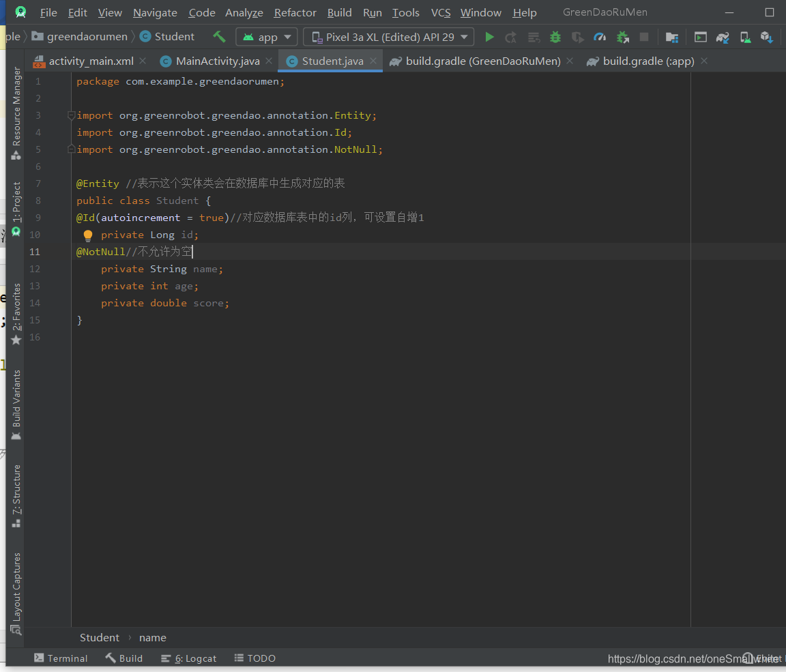Open the Favorites tool window
Screen dimensions: 786x672
(x=16, y=314)
